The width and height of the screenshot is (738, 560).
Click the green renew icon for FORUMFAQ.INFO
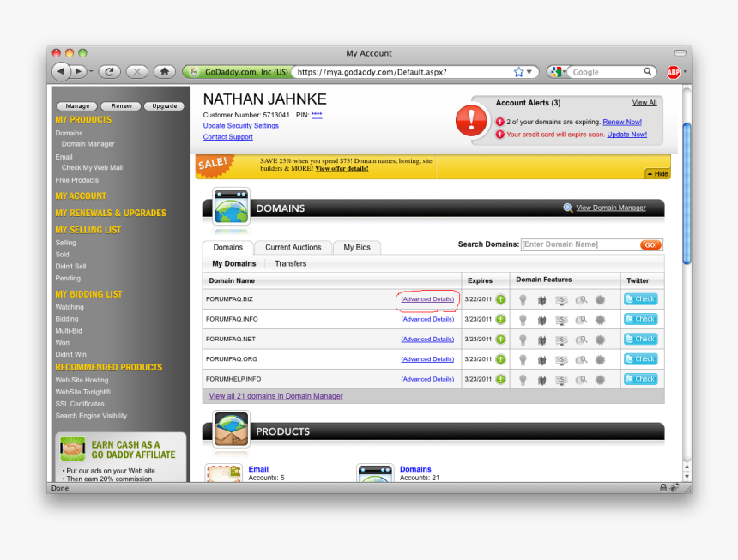501,319
